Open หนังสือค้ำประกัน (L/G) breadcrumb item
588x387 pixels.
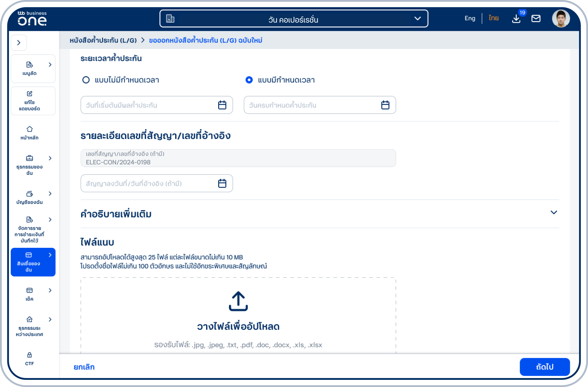click(x=102, y=40)
